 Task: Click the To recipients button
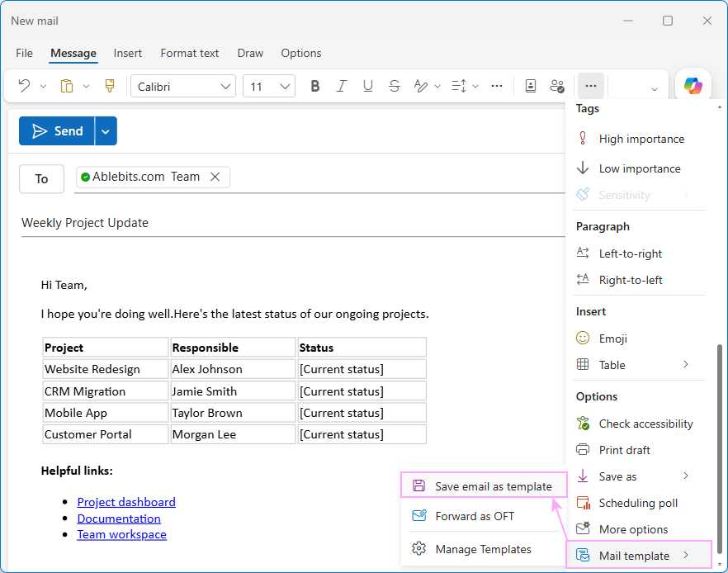click(41, 179)
